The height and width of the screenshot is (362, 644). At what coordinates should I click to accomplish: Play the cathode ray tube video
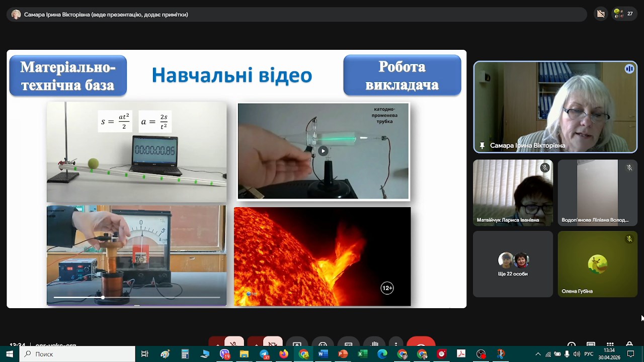click(323, 151)
